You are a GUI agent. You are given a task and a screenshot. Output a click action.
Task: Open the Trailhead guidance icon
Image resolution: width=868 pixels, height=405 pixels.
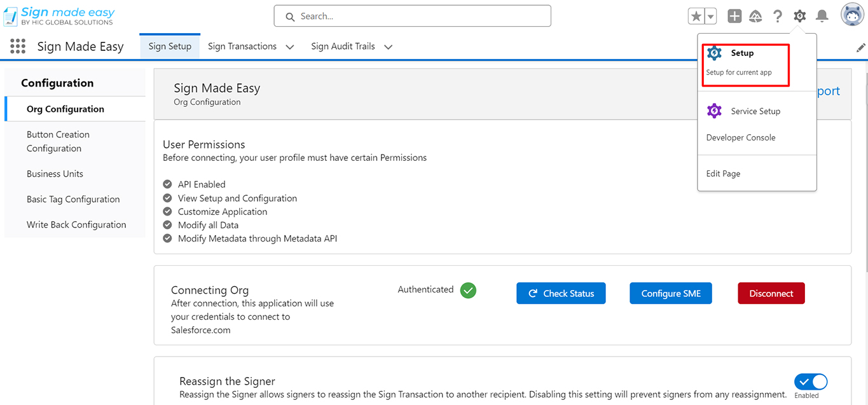pos(755,16)
